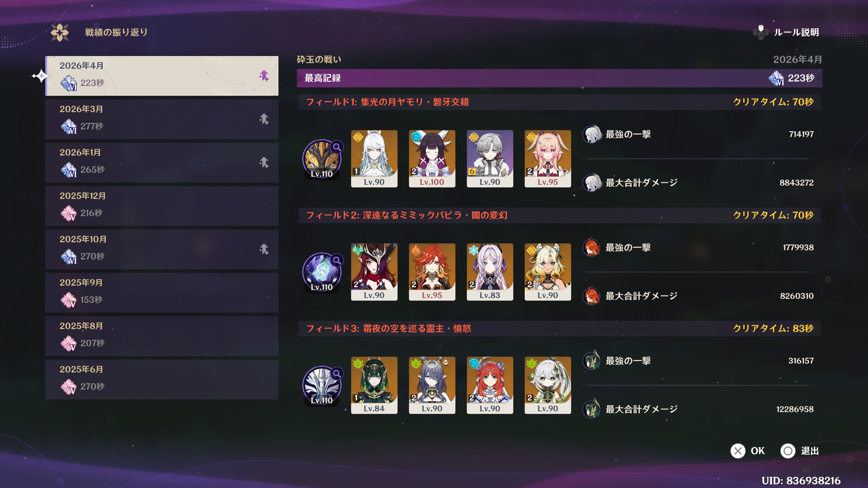Click the rank-up arrow on the 2026年3月 entry
The image size is (868, 488).
(x=264, y=119)
